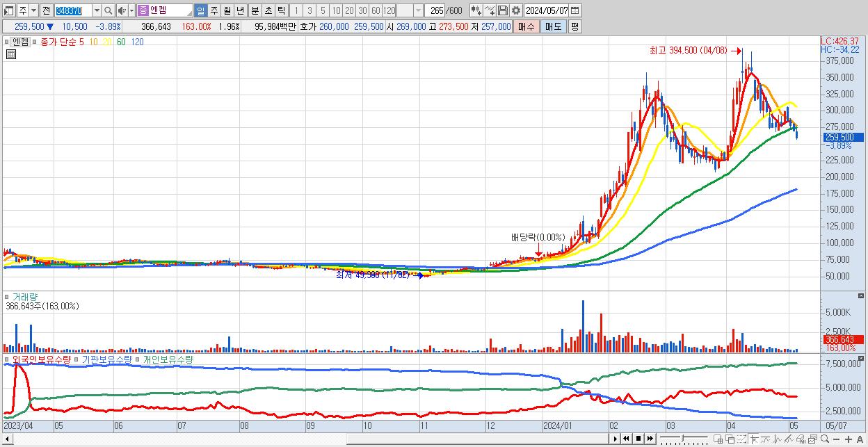The height and width of the screenshot is (447, 868).
Task: Open the search magnifier next to stock code
Action: (108, 10)
